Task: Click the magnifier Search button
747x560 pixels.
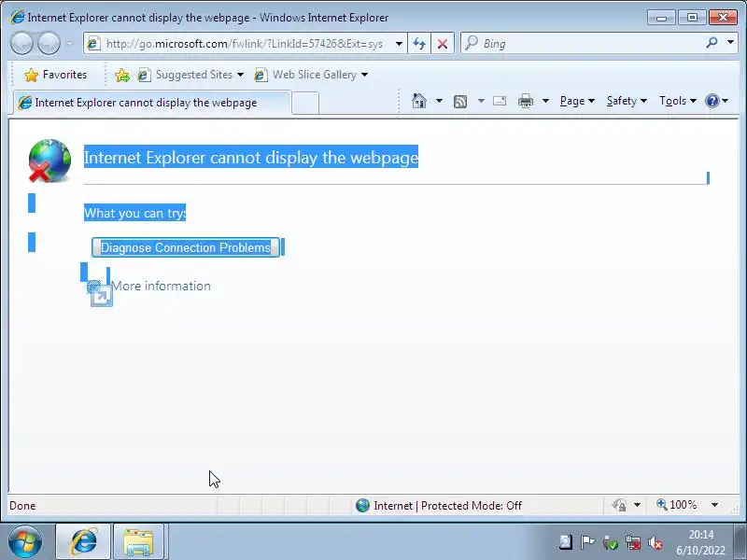Action: click(x=712, y=43)
